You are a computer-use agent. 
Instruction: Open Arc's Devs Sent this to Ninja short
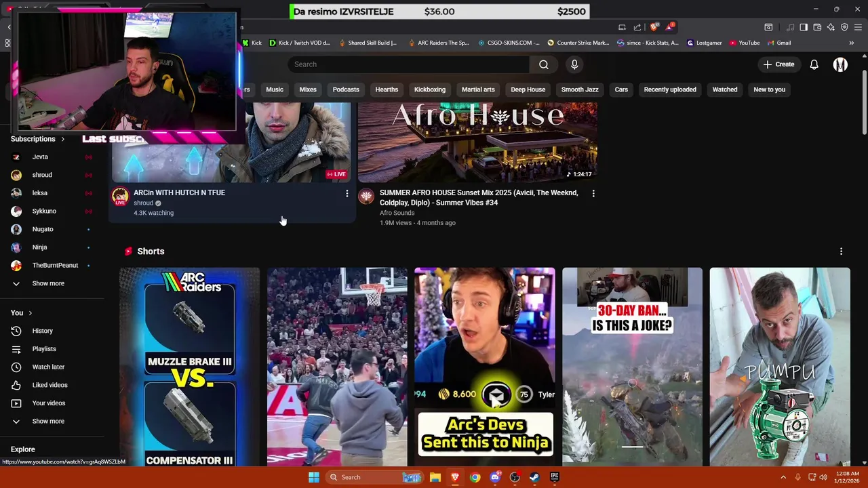tap(484, 367)
